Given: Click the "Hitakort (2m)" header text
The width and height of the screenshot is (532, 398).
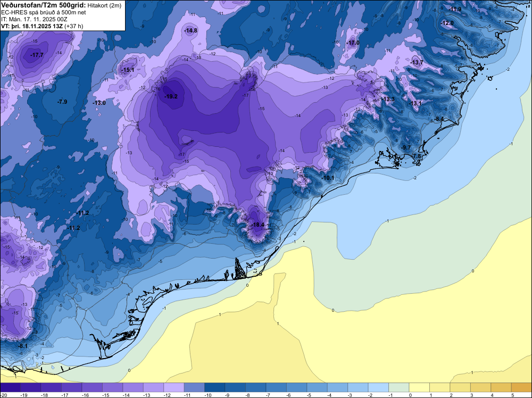Looking at the screenshot, I should (x=104, y=5).
